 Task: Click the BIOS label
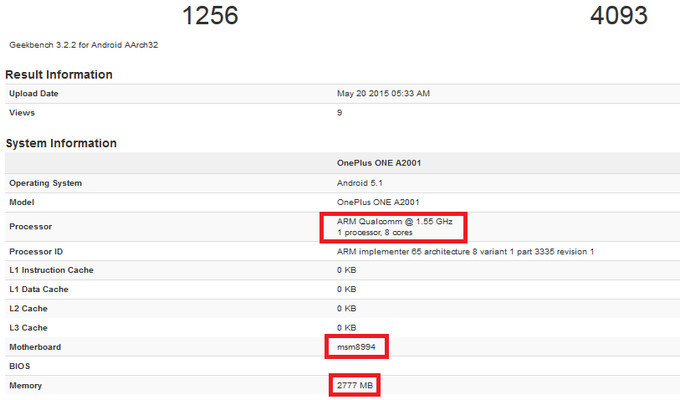(20, 366)
